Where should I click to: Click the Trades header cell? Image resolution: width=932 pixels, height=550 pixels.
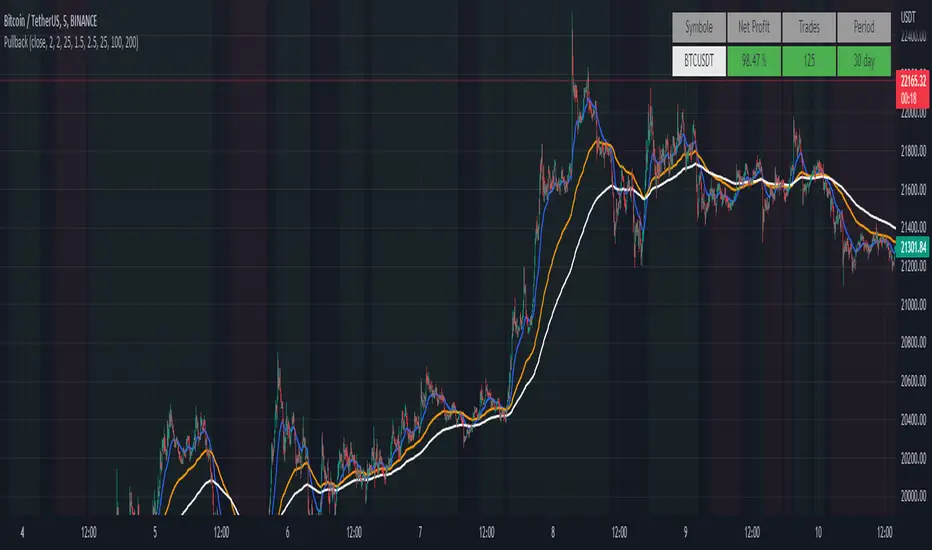[x=809, y=27]
